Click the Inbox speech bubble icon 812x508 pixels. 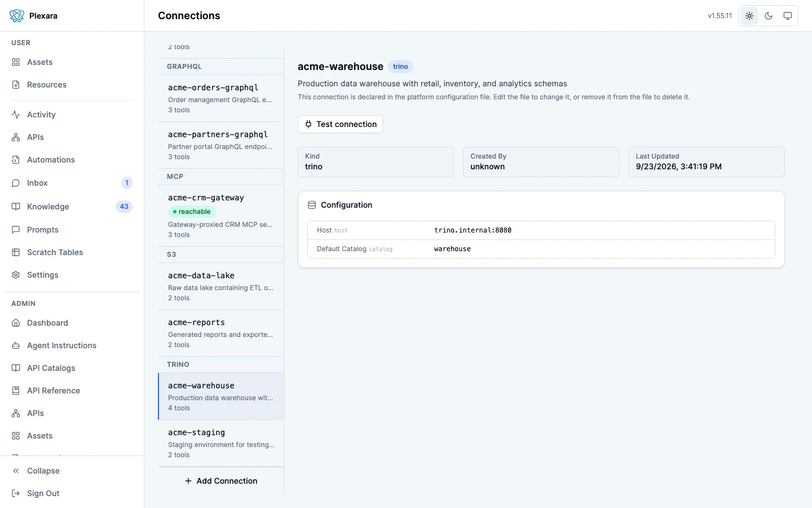pos(16,183)
